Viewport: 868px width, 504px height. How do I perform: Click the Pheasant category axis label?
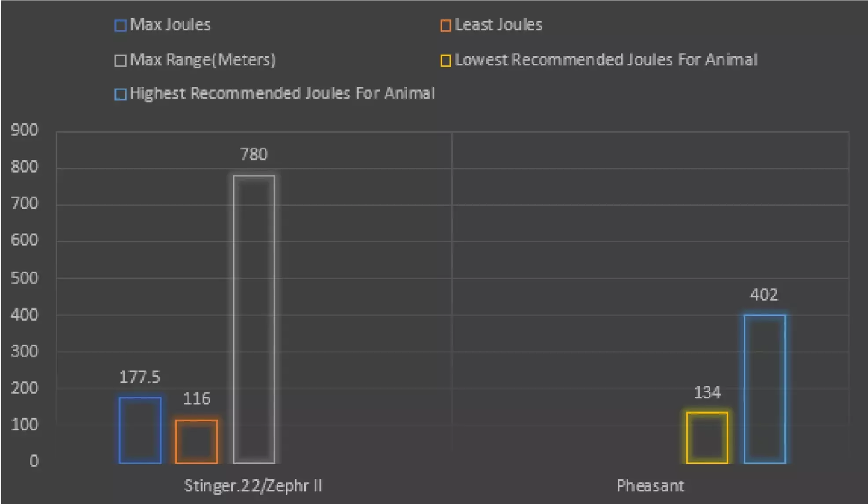tap(650, 485)
